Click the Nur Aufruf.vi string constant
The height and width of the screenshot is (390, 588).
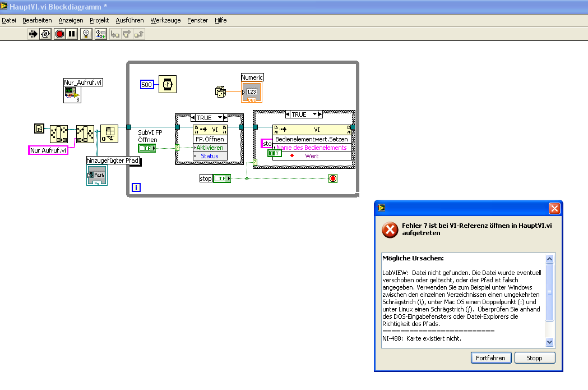(48, 150)
